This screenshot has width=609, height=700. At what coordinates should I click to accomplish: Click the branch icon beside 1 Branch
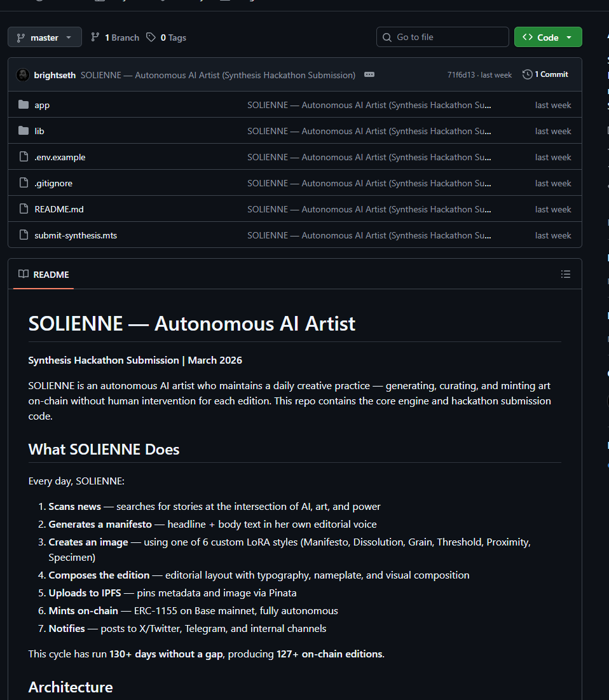(95, 37)
